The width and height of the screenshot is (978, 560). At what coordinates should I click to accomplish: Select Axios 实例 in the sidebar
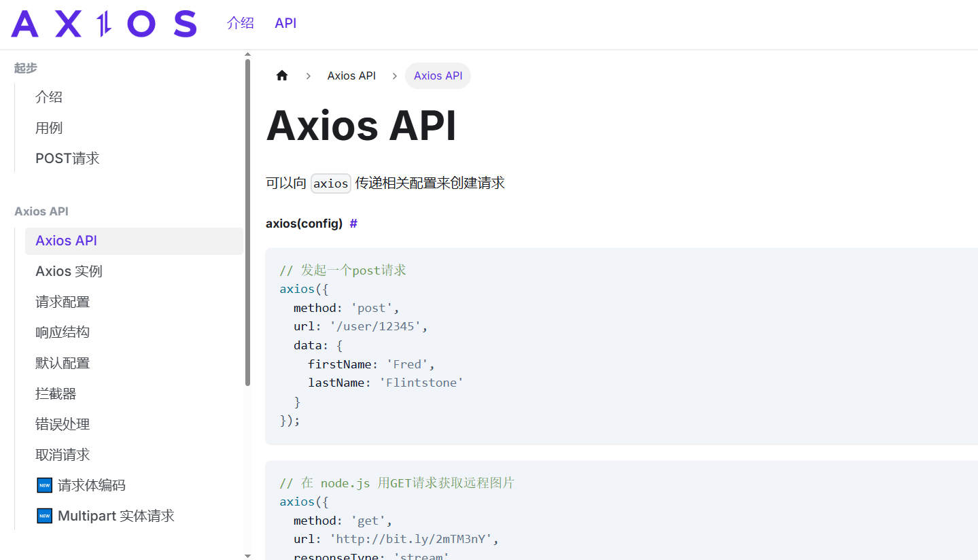pos(69,270)
